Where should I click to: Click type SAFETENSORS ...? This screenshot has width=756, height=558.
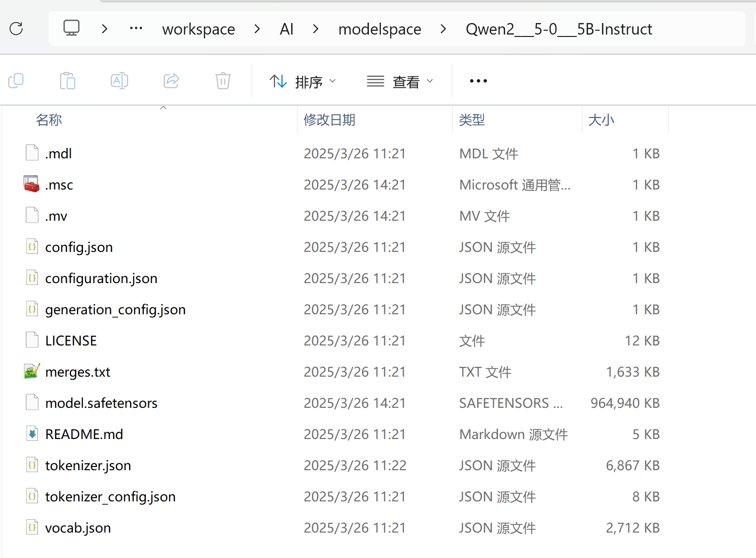(x=511, y=403)
